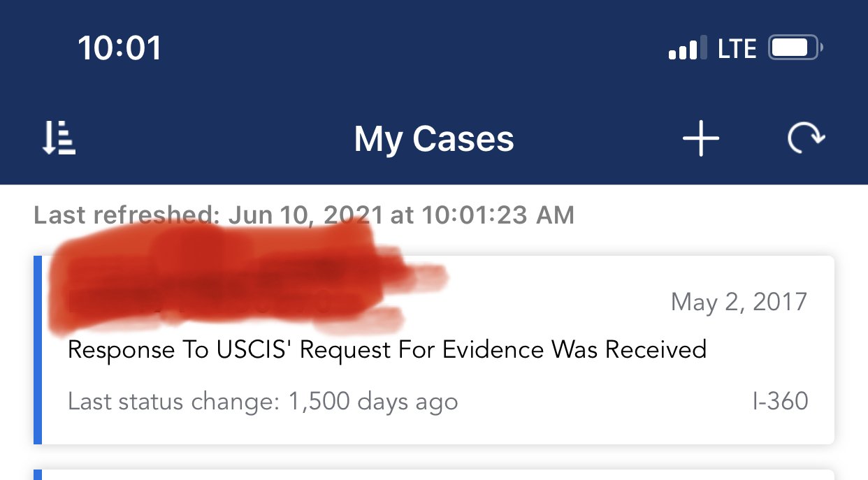Image resolution: width=868 pixels, height=480 pixels.
Task: Tap the LTE network indicator
Action: 737,48
